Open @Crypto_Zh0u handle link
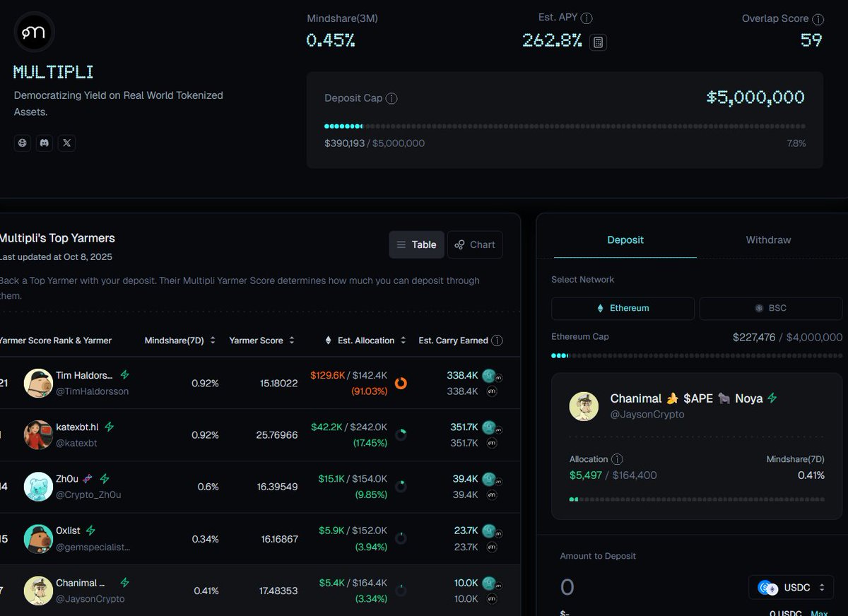The width and height of the screenshot is (848, 616). [x=88, y=494]
